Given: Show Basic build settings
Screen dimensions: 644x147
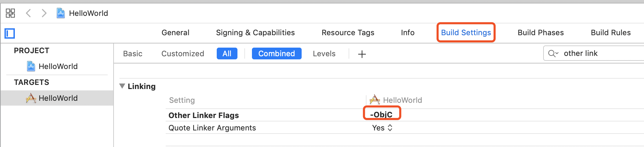Looking at the screenshot, I should [133, 53].
